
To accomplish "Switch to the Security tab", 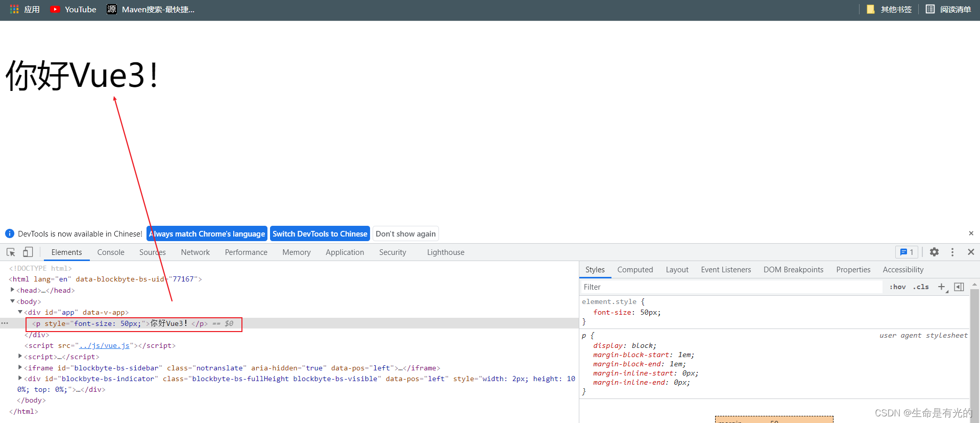I will point(393,252).
